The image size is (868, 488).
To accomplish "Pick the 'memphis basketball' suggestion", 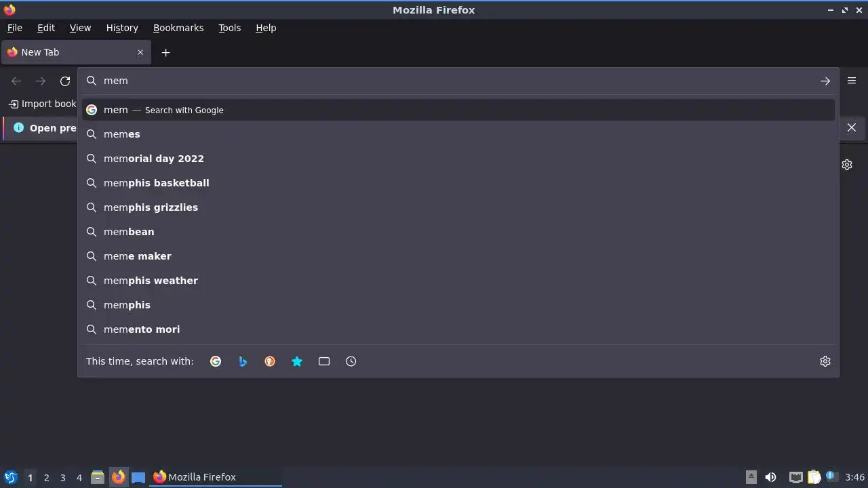I will (458, 183).
